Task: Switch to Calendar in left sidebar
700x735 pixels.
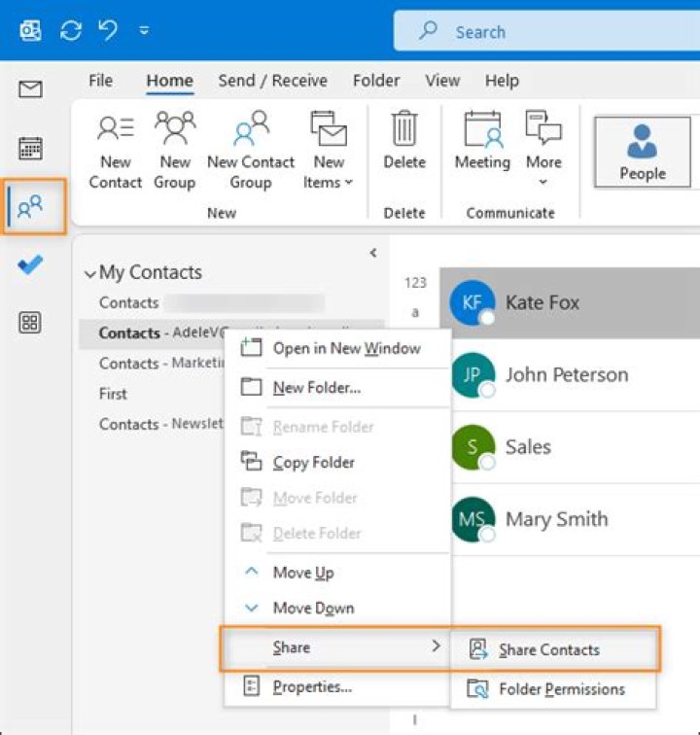Action: click(30, 148)
